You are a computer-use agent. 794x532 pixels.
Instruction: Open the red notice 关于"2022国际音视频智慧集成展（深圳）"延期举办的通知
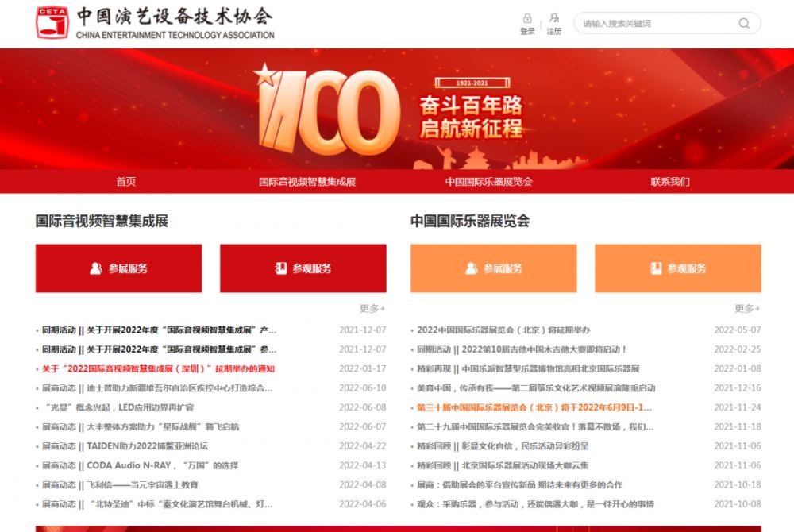point(158,368)
